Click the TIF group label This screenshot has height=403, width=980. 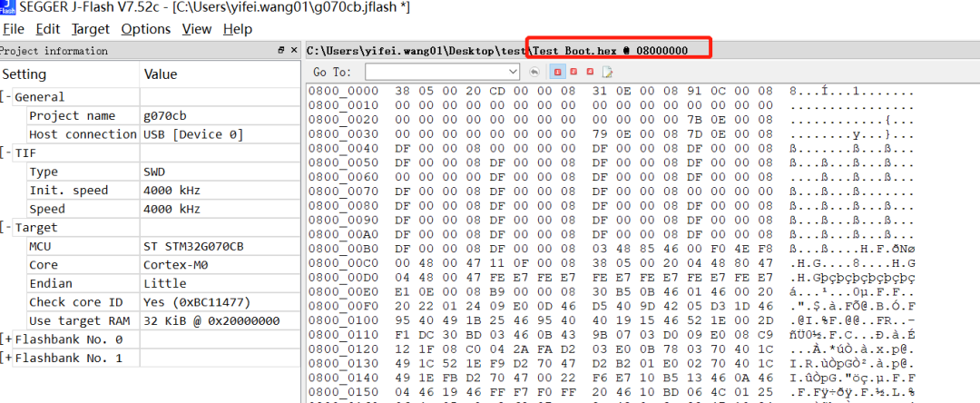26,153
